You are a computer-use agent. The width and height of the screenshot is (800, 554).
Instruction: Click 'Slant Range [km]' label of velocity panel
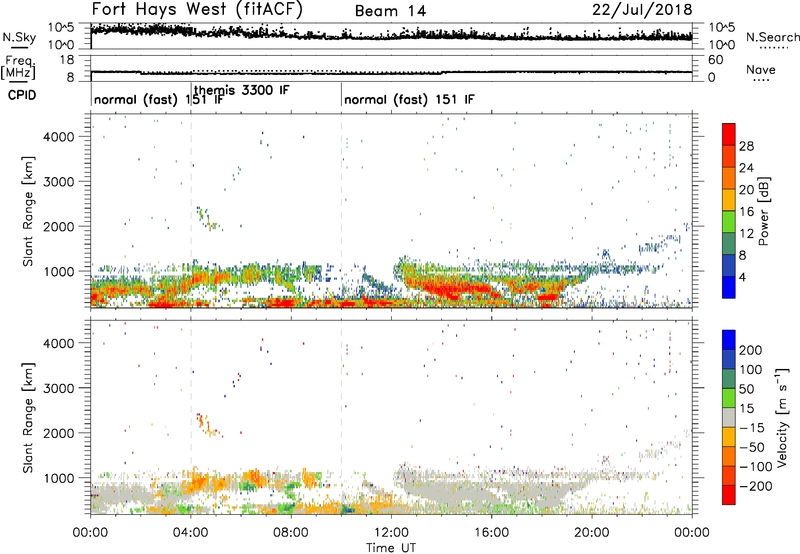click(28, 418)
